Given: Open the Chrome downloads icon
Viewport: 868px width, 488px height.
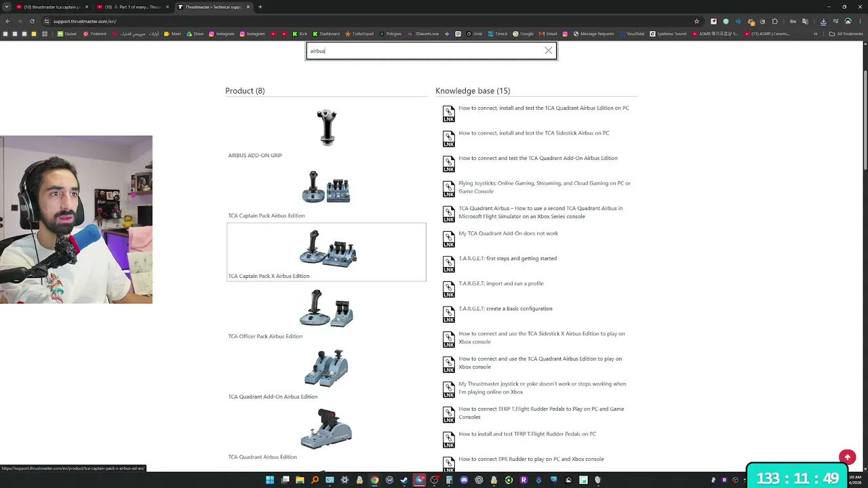Looking at the screenshot, I should pyautogui.click(x=823, y=21).
